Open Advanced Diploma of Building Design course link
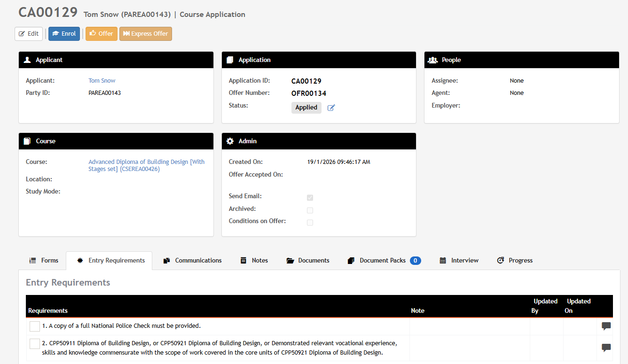Screen dimensions: 628x364 point(147,165)
